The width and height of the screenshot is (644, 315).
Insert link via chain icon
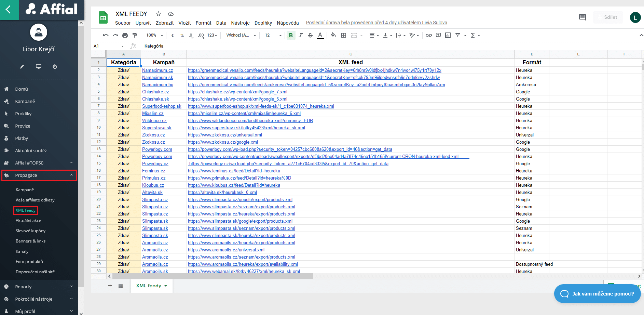coord(428,35)
